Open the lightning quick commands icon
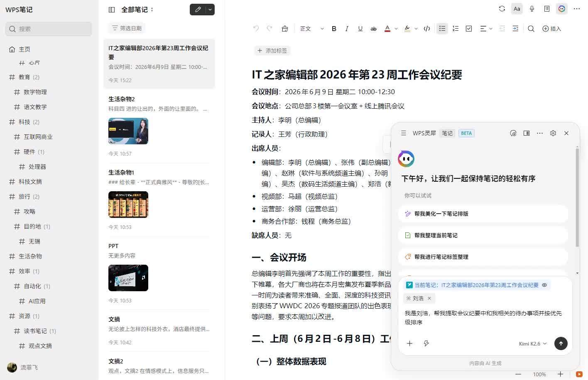Image resolution: width=588 pixels, height=380 pixels. click(426, 343)
